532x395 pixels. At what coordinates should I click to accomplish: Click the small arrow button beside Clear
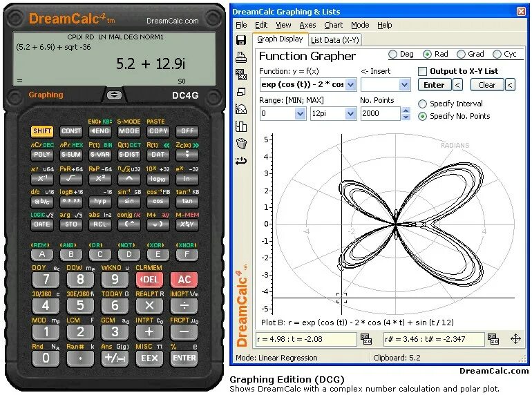tap(510, 85)
